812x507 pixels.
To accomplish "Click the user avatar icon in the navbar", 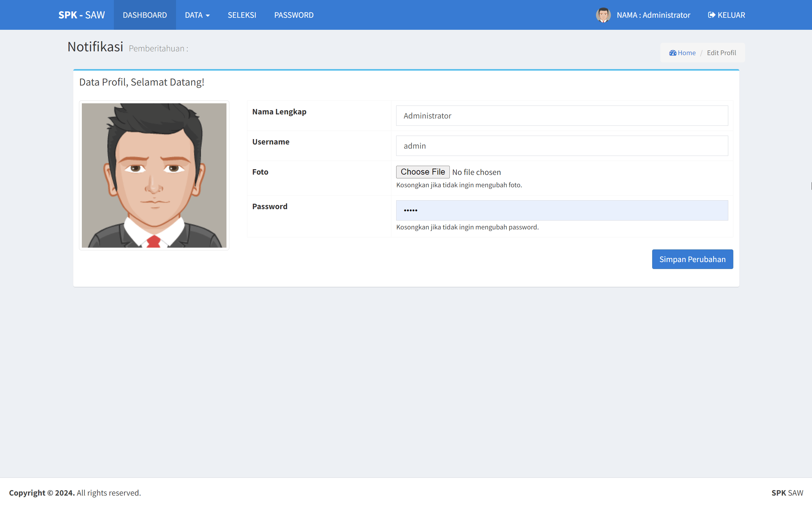I will 603,15.
